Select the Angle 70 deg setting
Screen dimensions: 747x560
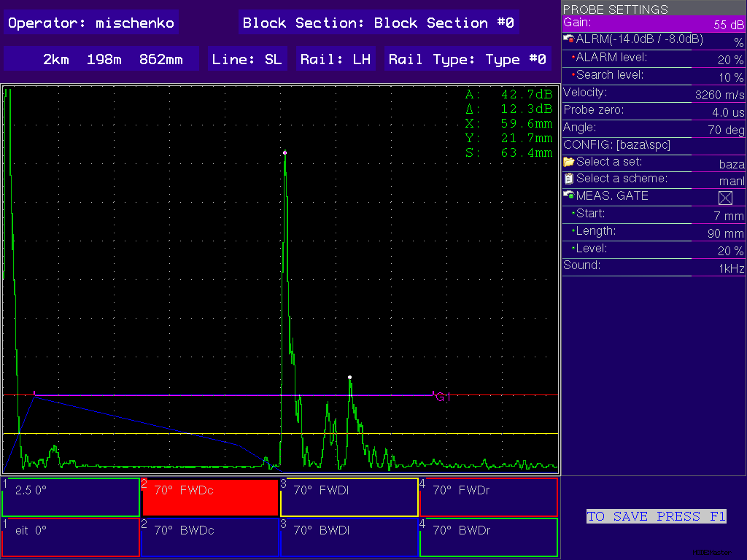coord(654,128)
